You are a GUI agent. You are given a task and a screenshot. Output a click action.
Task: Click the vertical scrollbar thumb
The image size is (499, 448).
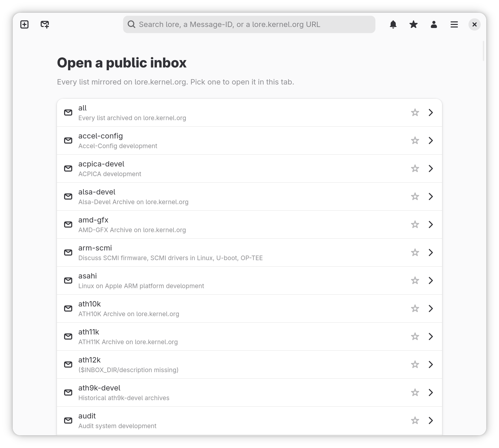[x=483, y=51]
